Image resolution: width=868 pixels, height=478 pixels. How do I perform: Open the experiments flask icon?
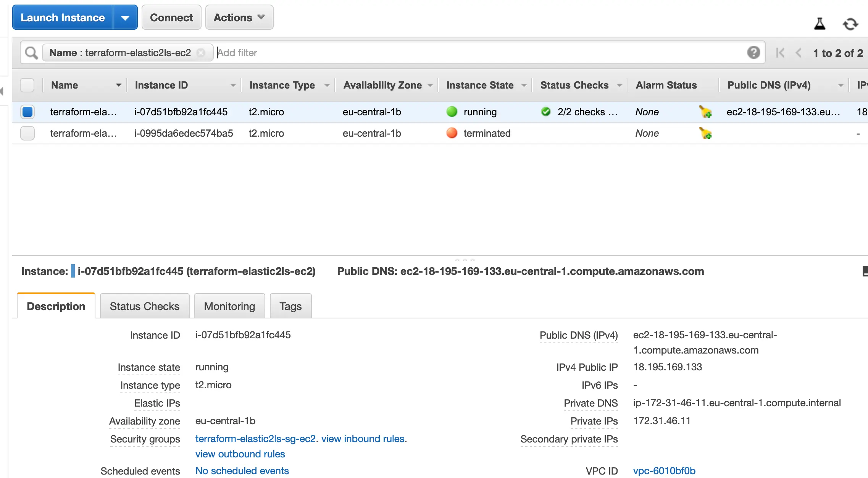coord(820,24)
